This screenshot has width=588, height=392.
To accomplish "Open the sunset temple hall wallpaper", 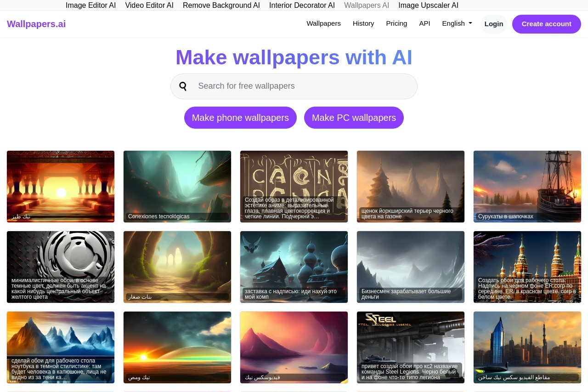I will 61,187.
